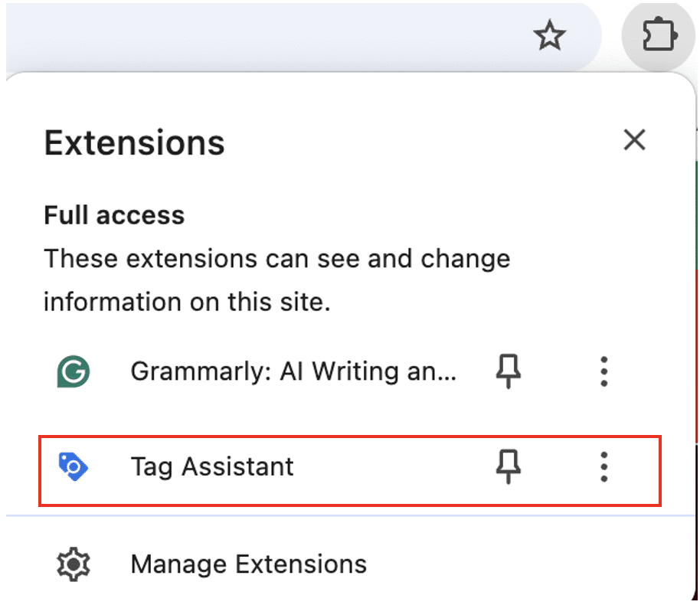
Task: Open Tag Assistant's three-dot options menu
Action: (x=604, y=466)
